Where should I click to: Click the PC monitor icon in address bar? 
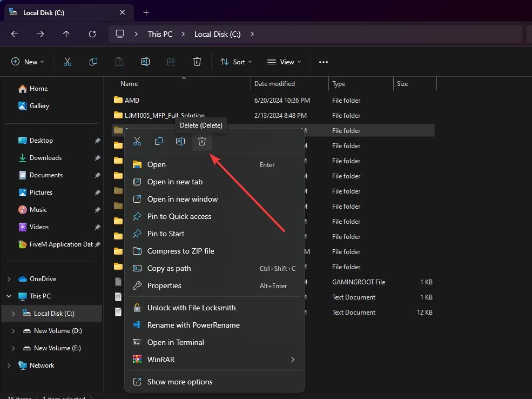(120, 34)
